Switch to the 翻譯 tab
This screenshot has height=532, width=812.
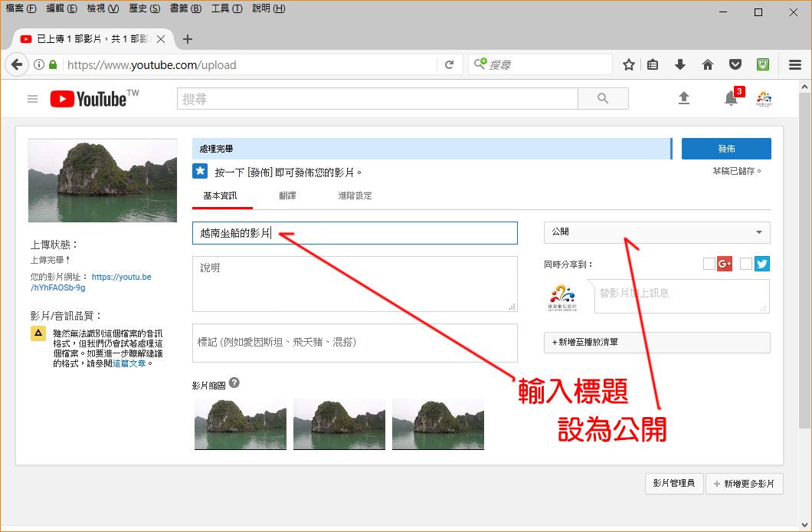click(x=288, y=196)
